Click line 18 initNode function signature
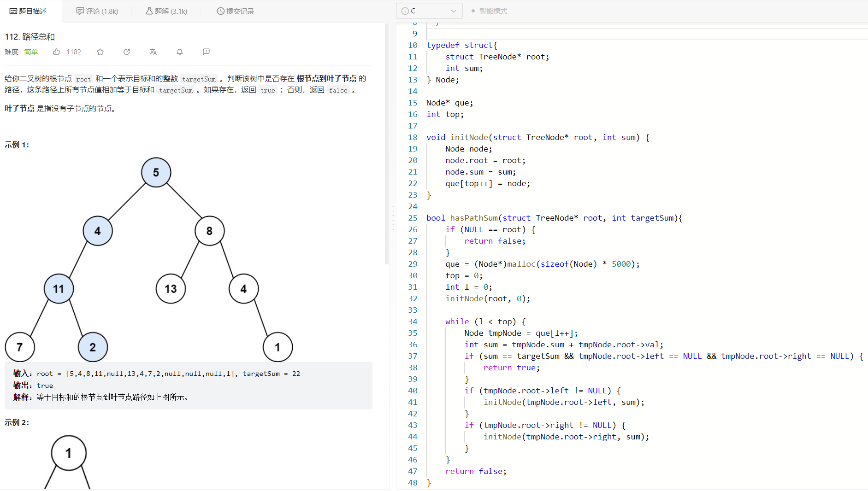Image resolution: width=868 pixels, height=491 pixels. tap(538, 137)
